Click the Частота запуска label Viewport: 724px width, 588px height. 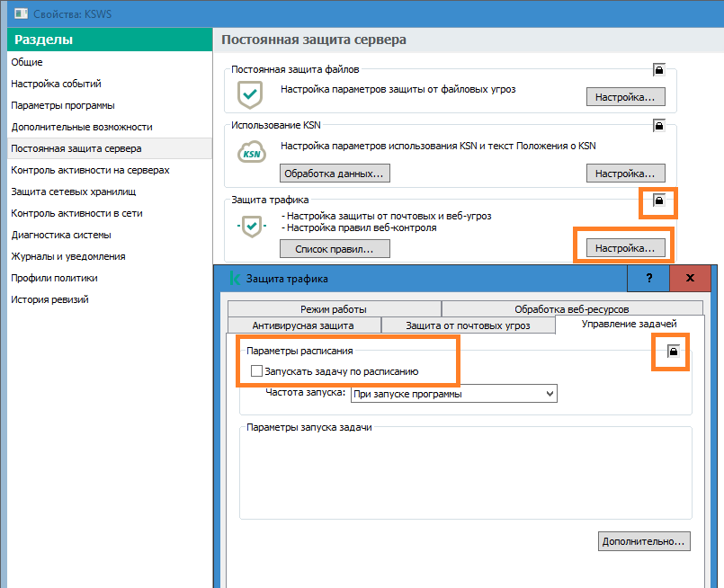point(305,392)
